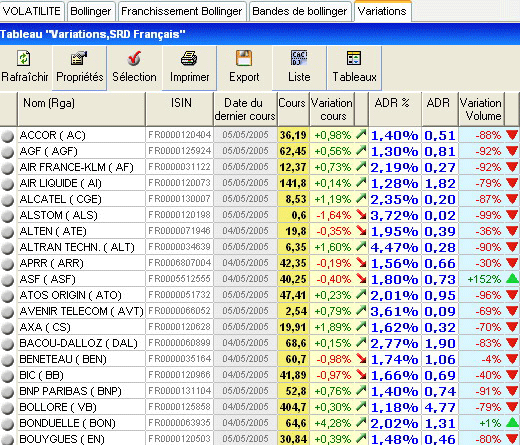
Task: Click the grey bullet beside AIR FRANCE-KLM
Action: pos(7,168)
